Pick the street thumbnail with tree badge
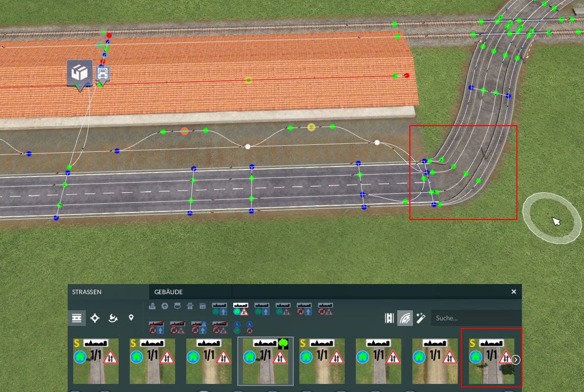Viewport: 584px width, 392px height. click(x=266, y=361)
